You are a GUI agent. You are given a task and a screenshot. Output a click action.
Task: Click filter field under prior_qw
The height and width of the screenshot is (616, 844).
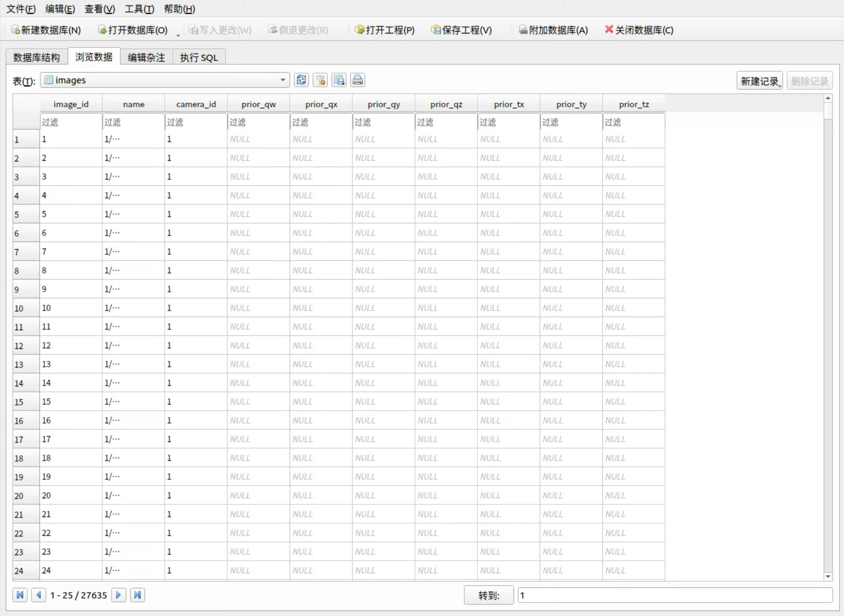pyautogui.click(x=259, y=122)
